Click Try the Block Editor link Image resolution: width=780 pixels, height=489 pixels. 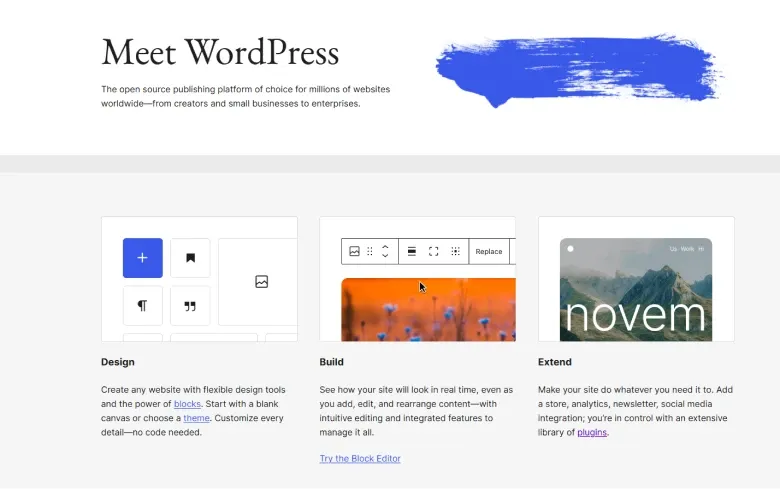click(x=360, y=458)
